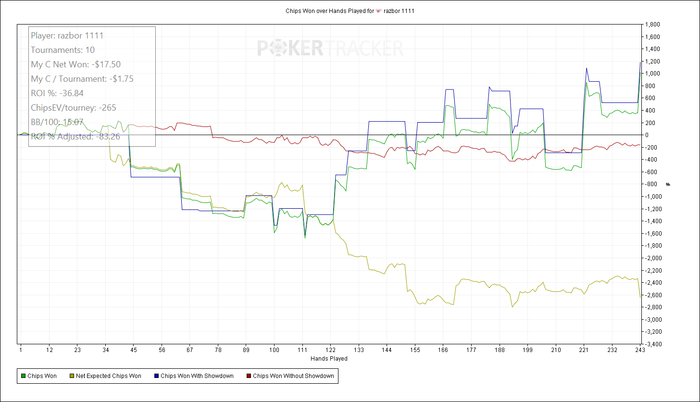Viewport: 700px width, 402px height.
Task: Click y-axis tick label 1,000
Action: [652, 74]
